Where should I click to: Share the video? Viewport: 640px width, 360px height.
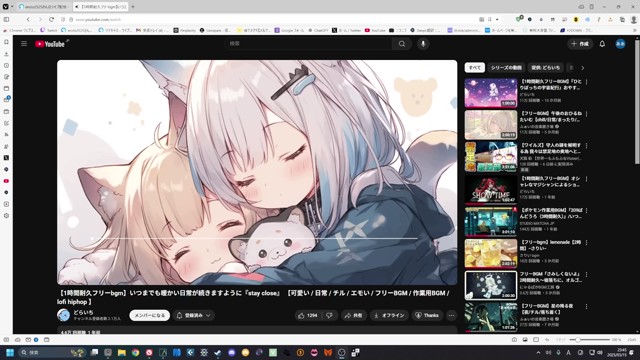tap(353, 316)
